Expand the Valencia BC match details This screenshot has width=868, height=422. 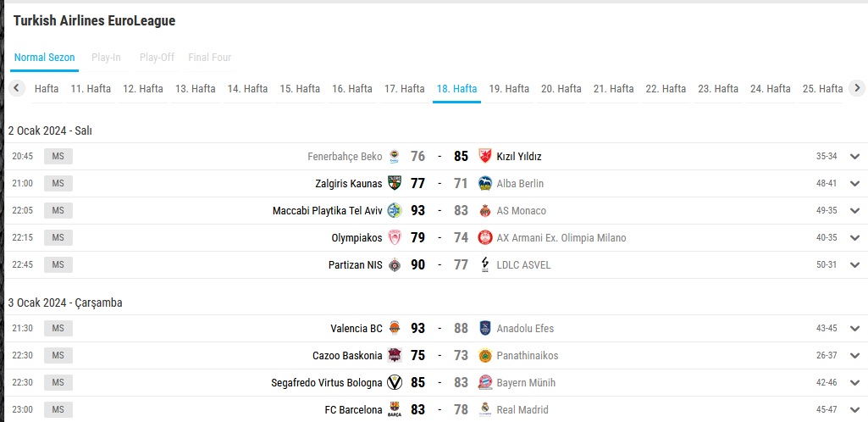[854, 329]
